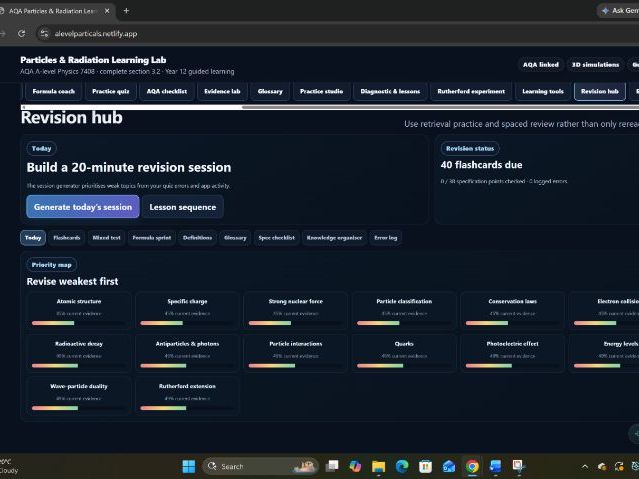Image resolution: width=639 pixels, height=479 pixels.
Task: Open Microsoft Edge from the taskbar
Action: coord(402,466)
